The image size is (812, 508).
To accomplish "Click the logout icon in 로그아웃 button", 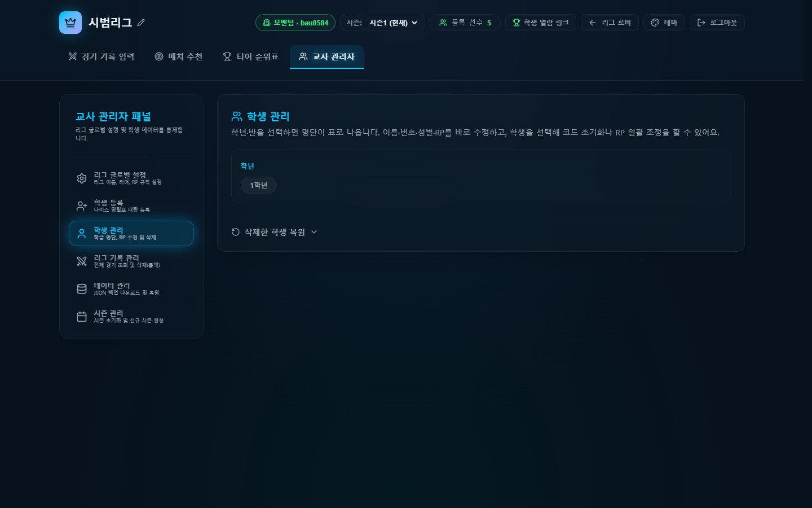I will pyautogui.click(x=701, y=23).
